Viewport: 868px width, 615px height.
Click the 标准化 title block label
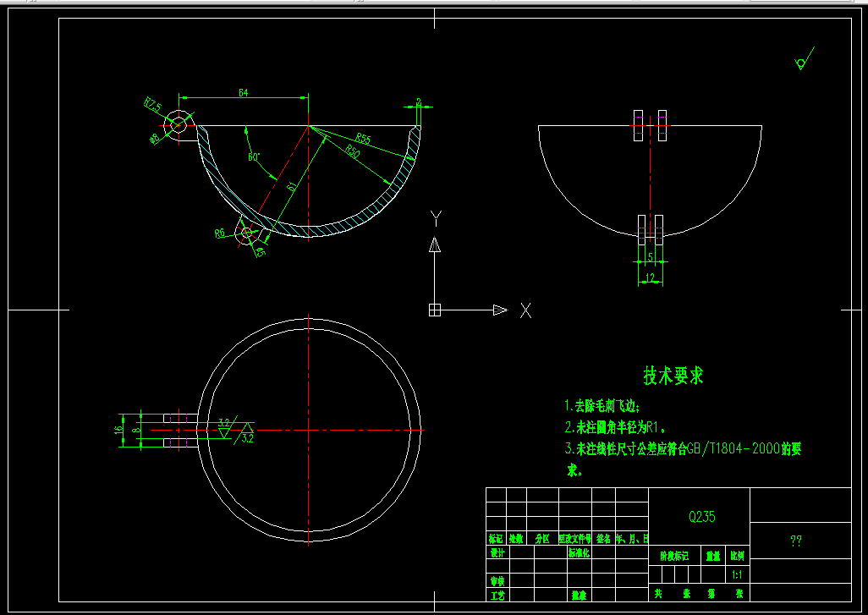coord(579,552)
